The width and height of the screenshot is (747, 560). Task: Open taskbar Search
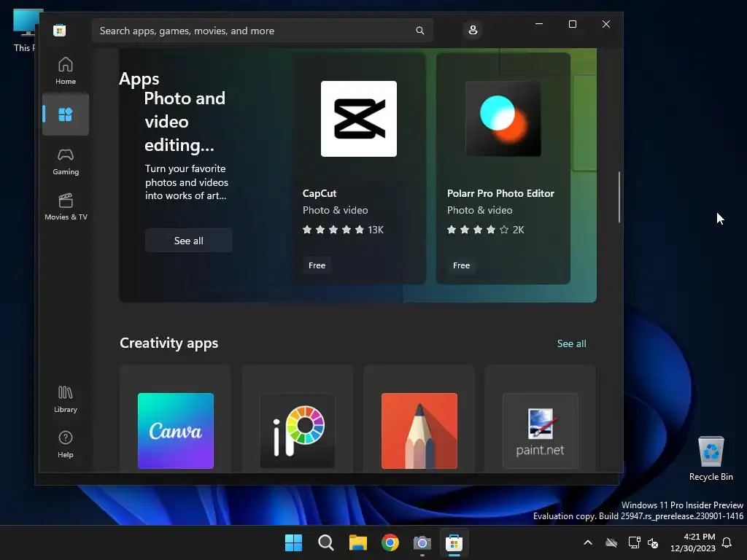pos(326,542)
